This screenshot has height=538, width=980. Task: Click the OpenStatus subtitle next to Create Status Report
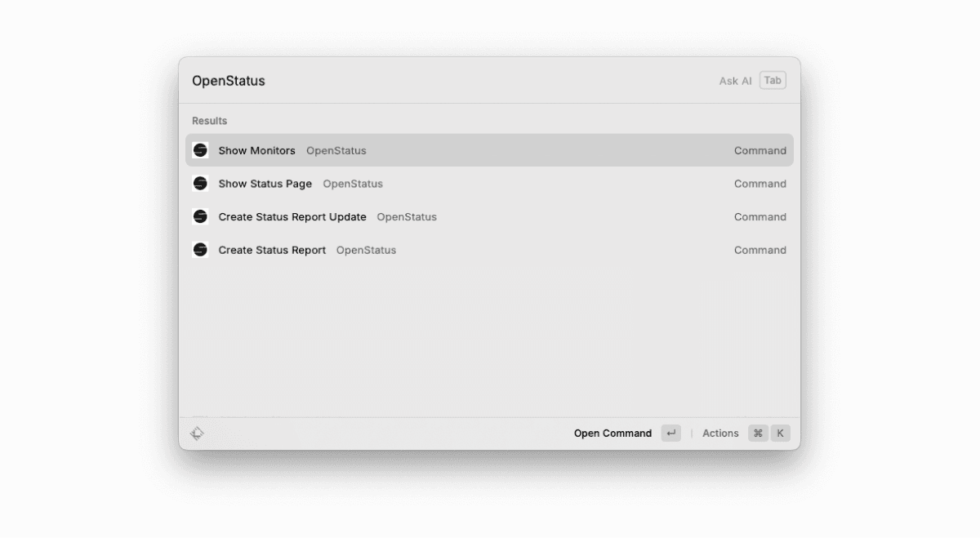coord(365,250)
